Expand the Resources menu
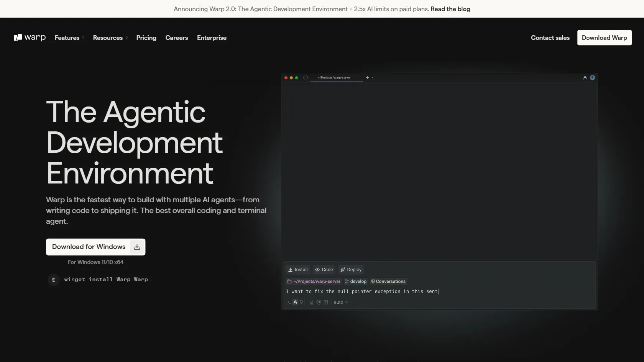The image size is (644, 362). point(110,38)
